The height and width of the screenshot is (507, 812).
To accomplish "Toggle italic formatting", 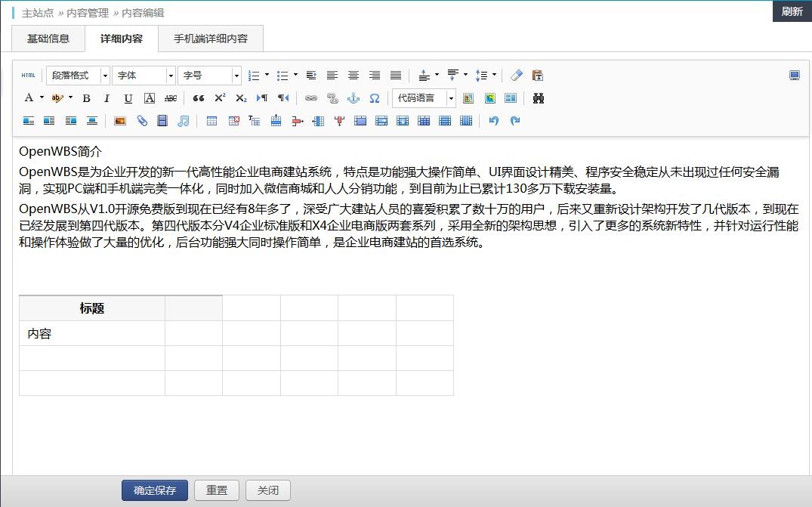I will tap(107, 98).
